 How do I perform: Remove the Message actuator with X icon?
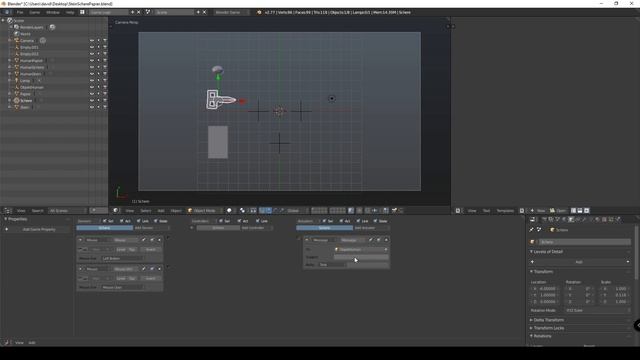click(x=386, y=240)
